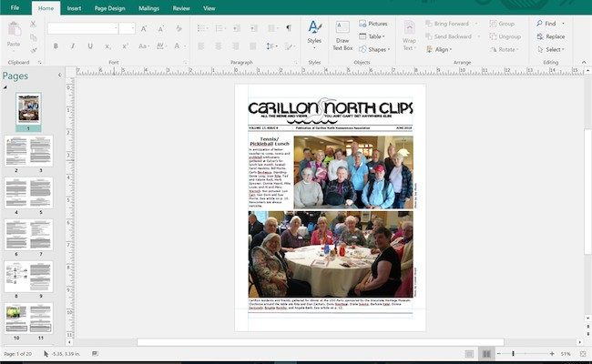
Task: Click the Ungroup objects button
Action: tap(505, 36)
